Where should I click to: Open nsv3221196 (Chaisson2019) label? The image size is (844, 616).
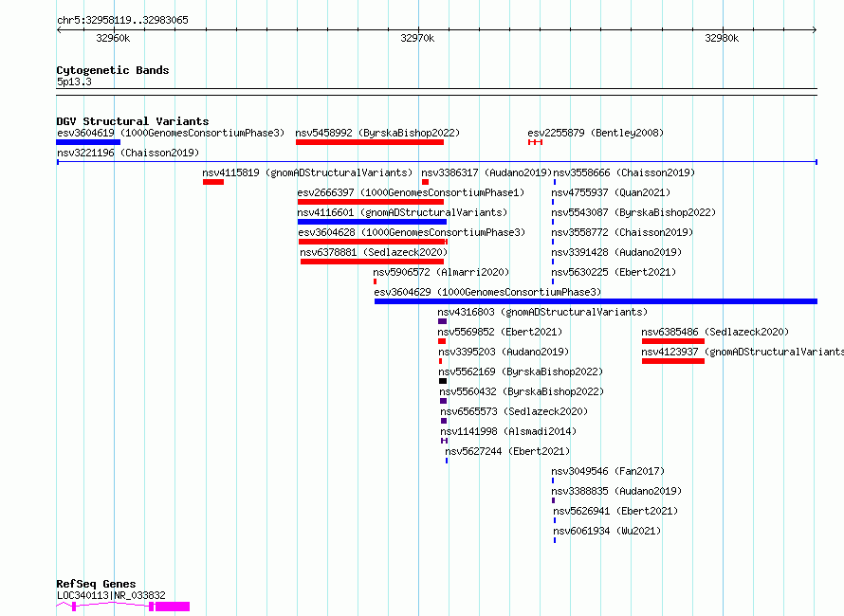(128, 153)
